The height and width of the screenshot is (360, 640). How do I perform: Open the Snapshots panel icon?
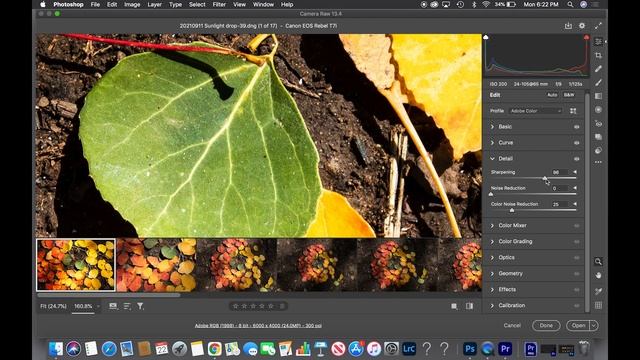(598, 137)
